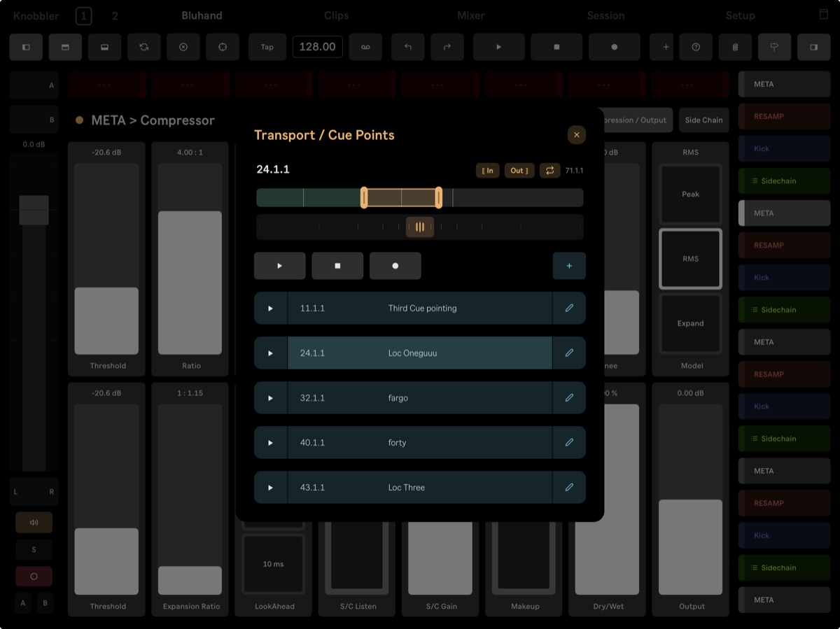This screenshot has width=840, height=629.
Task: Toggle loop in the cue points dialog
Action: click(x=550, y=171)
